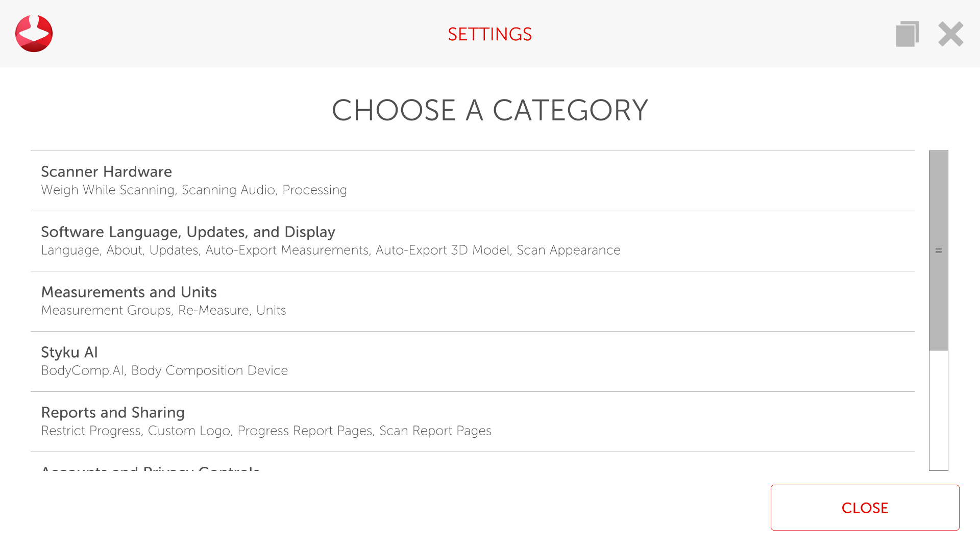This screenshot has height=551, width=980.
Task: Select the Measurements and Units category
Action: point(129,292)
